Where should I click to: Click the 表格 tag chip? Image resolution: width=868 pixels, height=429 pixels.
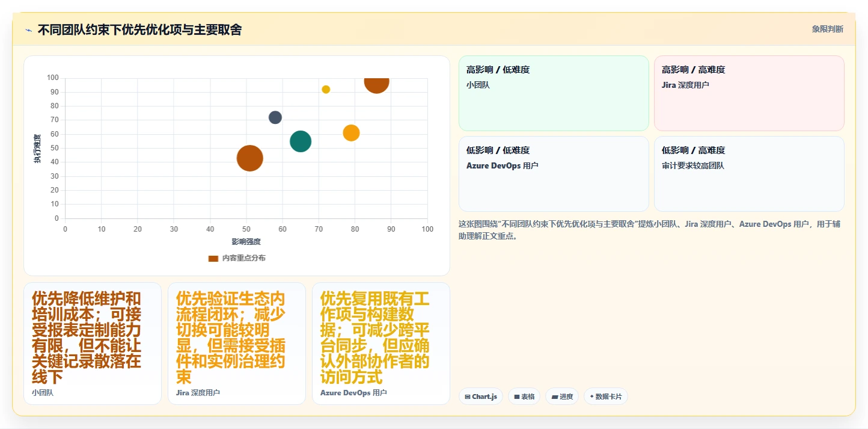coord(524,397)
